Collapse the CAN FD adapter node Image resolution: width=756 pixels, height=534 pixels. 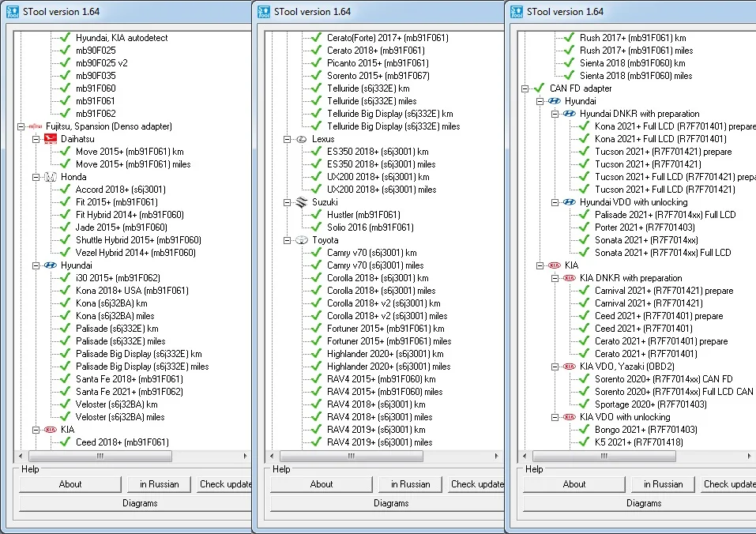pyautogui.click(x=525, y=88)
